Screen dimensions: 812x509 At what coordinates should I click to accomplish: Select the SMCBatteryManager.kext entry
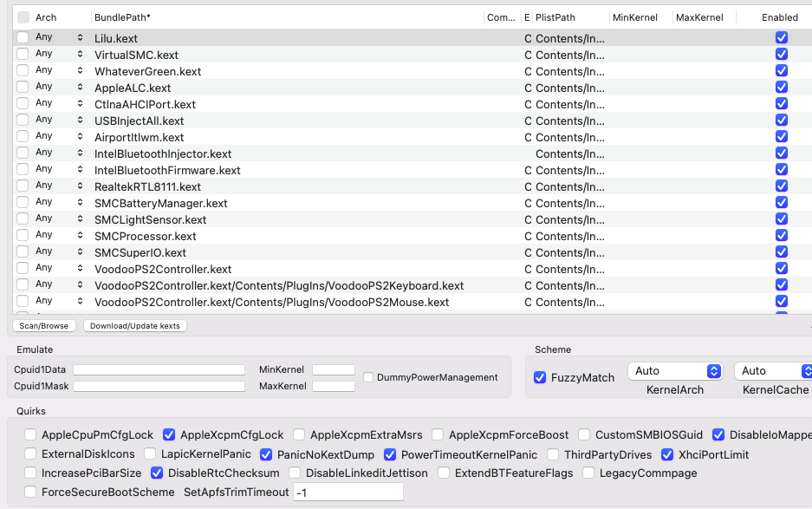[x=161, y=203]
